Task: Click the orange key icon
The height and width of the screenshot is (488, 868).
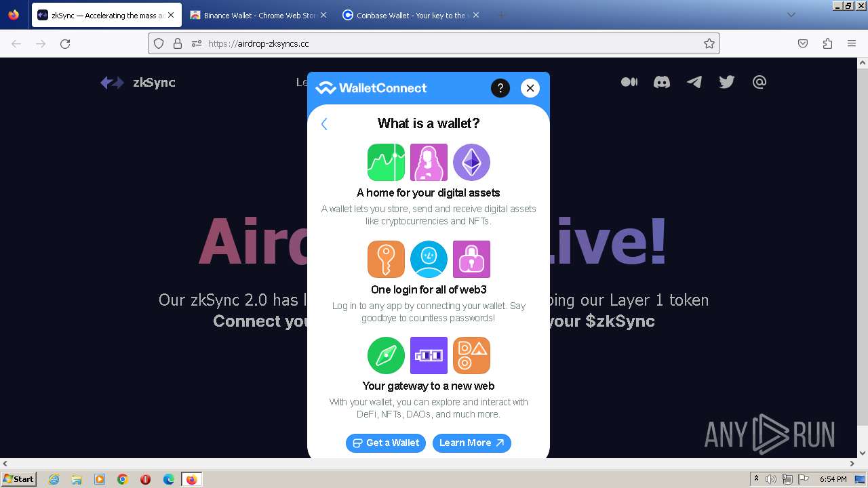Action: 386,259
